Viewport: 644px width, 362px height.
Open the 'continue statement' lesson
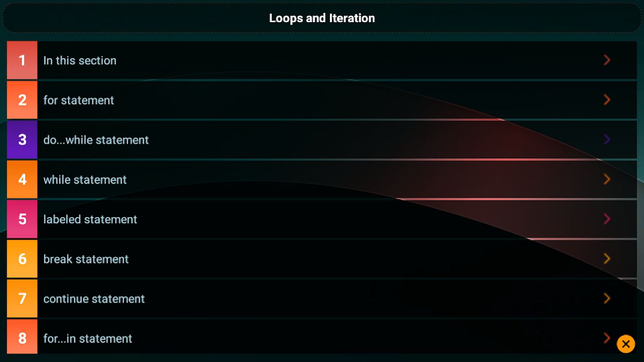pyautogui.click(x=94, y=299)
